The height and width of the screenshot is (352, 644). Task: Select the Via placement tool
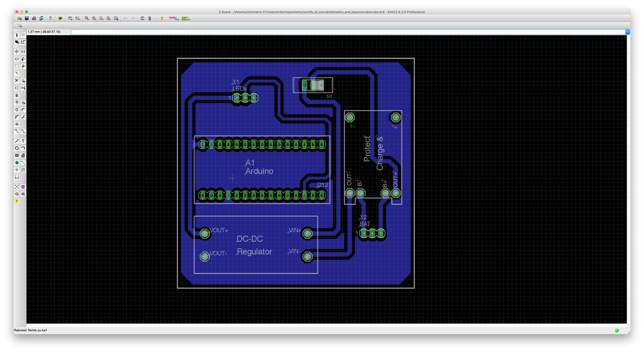pos(17,163)
